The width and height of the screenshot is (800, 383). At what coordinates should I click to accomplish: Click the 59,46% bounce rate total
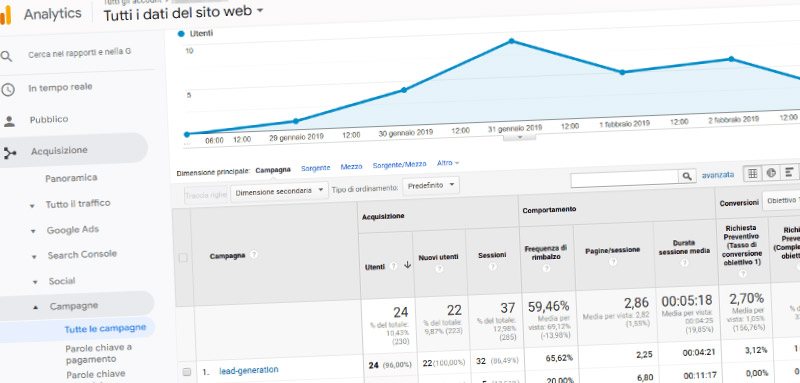click(548, 307)
